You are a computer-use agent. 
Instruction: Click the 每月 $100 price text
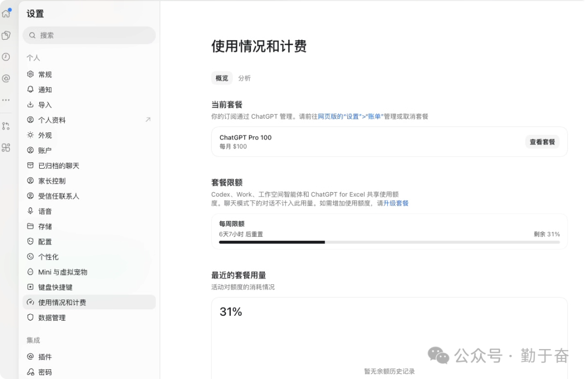click(x=233, y=146)
